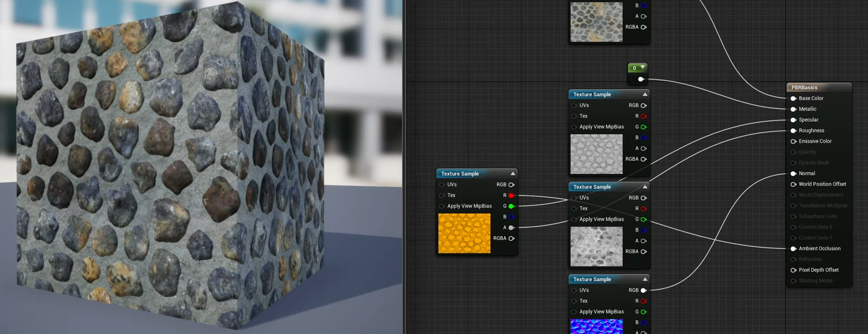Click the RGBA pin of the cut-off colored cobblestone node at top
Screen dimensions: 868x334
click(x=644, y=27)
